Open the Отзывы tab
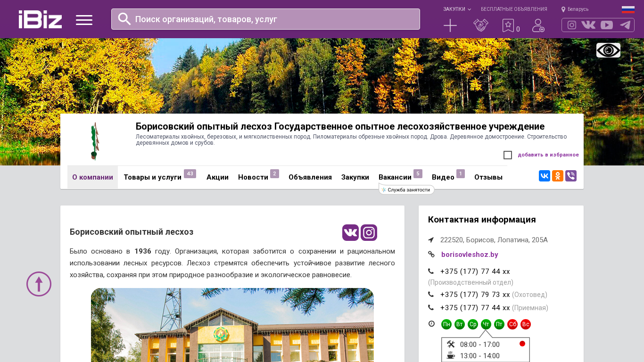This screenshot has height=362, width=644. tap(488, 177)
